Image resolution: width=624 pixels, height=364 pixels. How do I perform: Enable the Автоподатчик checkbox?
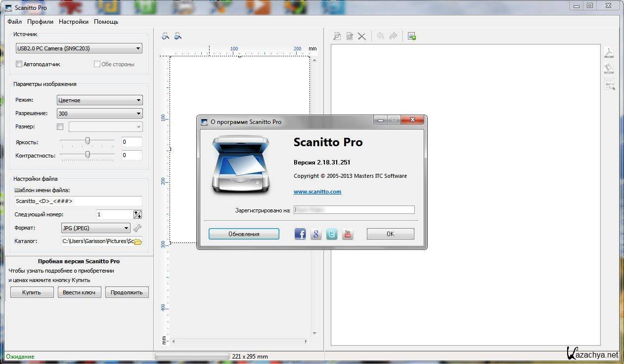click(19, 64)
